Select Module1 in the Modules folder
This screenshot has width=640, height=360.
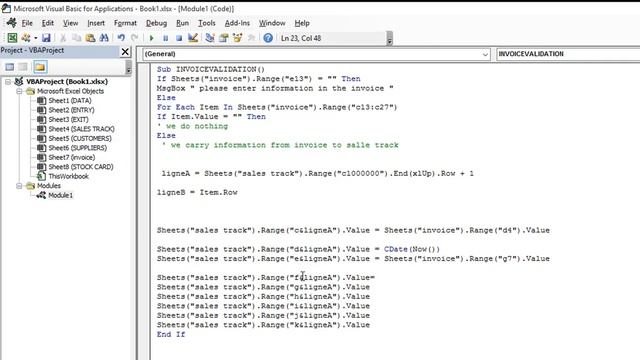tap(60, 196)
